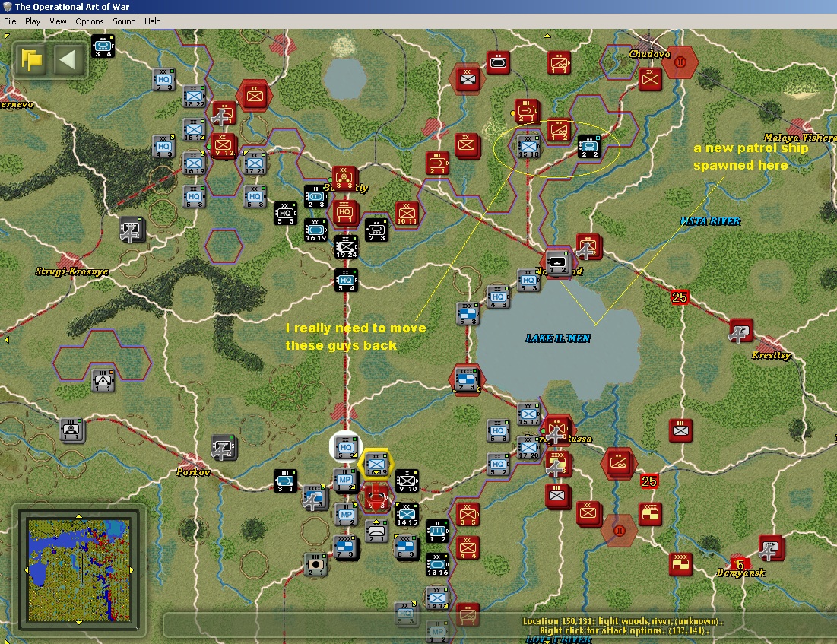Select the black unit counter 3 4
837x644 pixels.
click(103, 46)
